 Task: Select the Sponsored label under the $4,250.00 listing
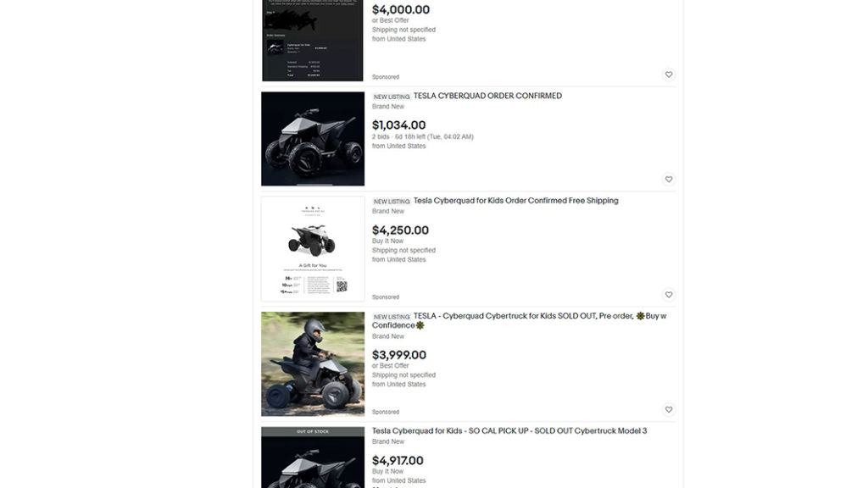[386, 297]
